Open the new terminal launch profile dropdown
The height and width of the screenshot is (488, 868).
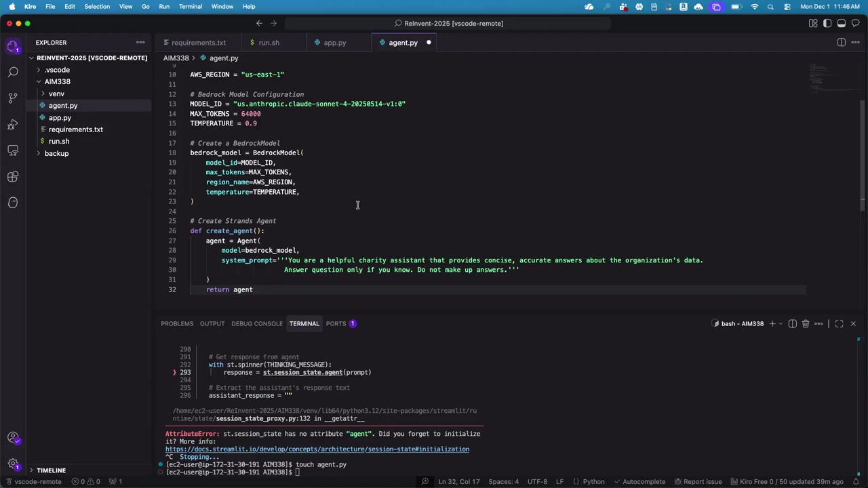click(781, 324)
